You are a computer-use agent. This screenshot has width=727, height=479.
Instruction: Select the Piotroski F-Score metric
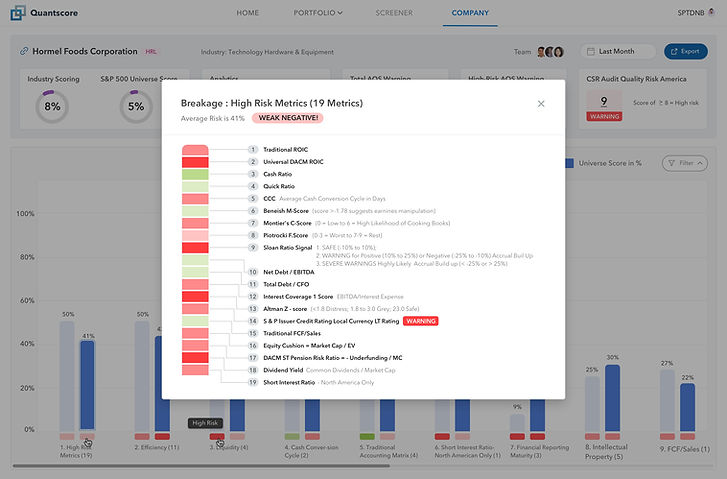[x=286, y=236]
